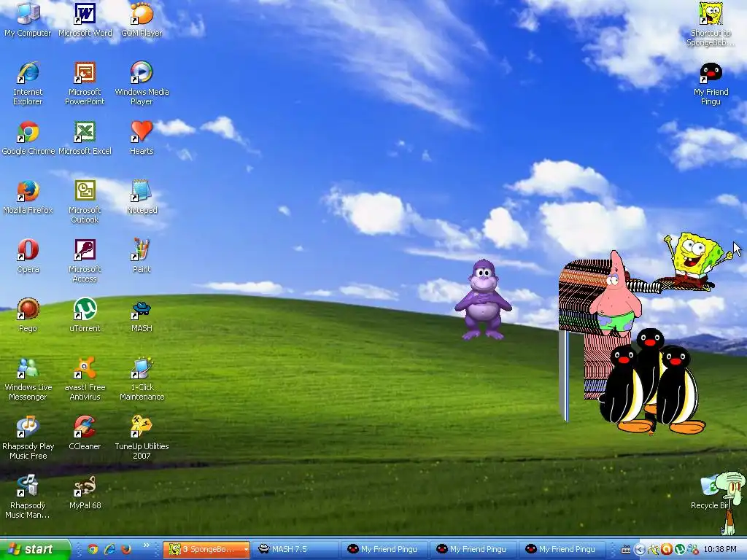Click the 10:38 PM taskbar clock

pos(720,549)
